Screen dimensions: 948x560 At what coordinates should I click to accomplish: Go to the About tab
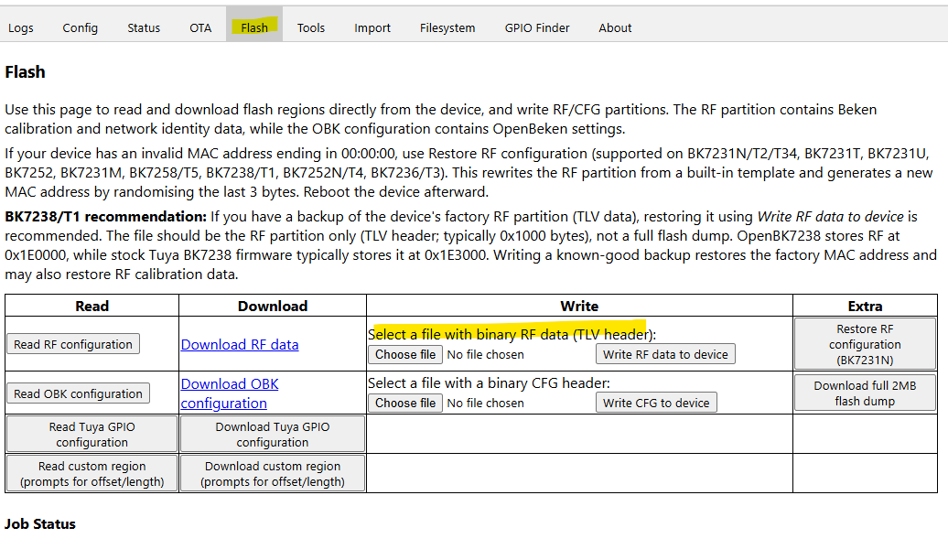(615, 27)
